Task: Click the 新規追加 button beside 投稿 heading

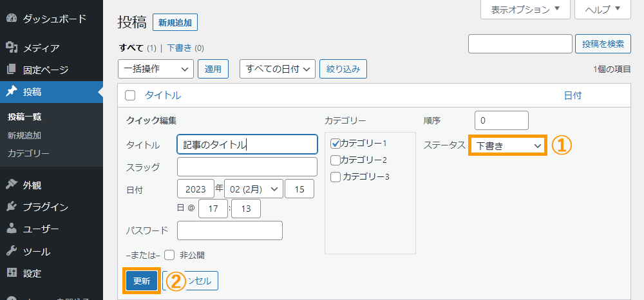Action: point(175,23)
